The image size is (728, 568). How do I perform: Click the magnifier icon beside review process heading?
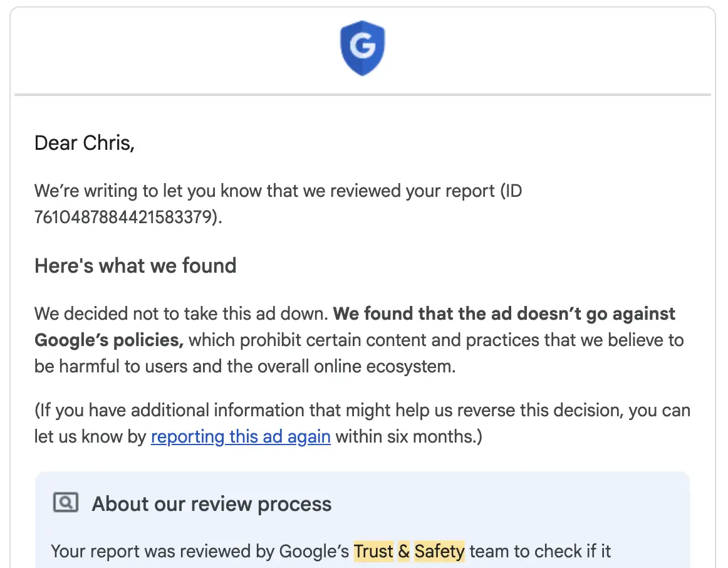[65, 502]
